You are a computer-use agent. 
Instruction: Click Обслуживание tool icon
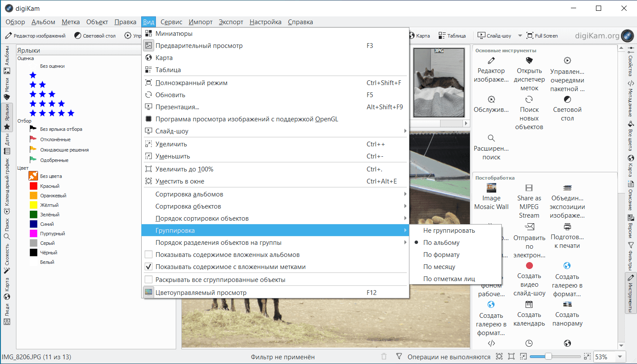[491, 99]
